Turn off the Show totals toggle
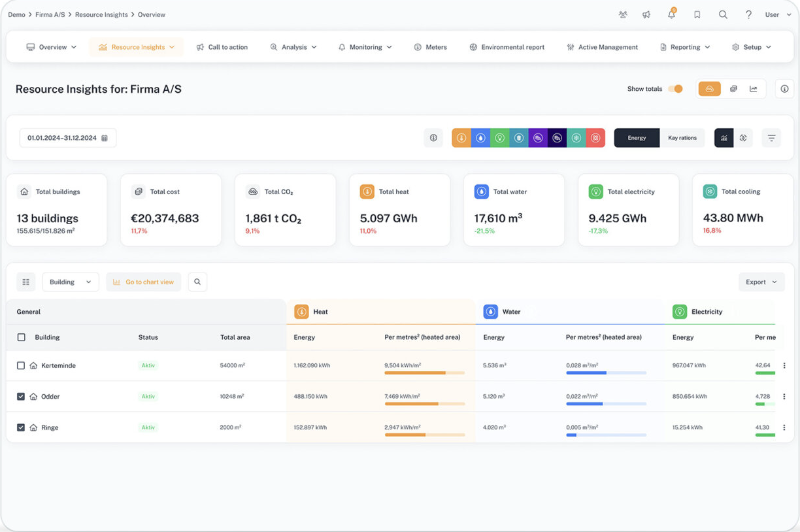 point(676,89)
